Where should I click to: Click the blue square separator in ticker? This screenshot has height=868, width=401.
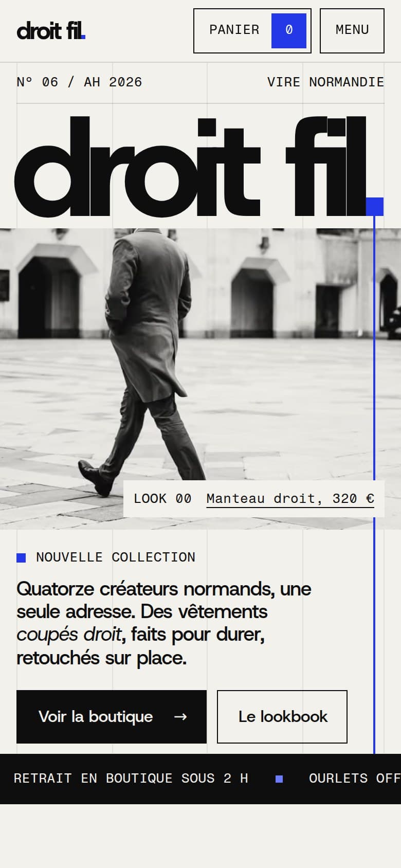point(279,779)
